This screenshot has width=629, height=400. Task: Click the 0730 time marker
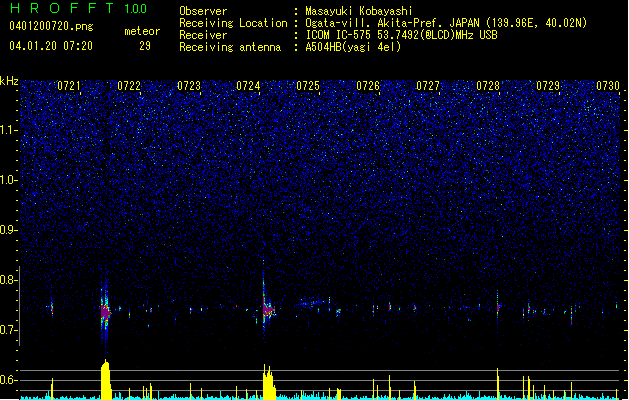click(x=608, y=86)
